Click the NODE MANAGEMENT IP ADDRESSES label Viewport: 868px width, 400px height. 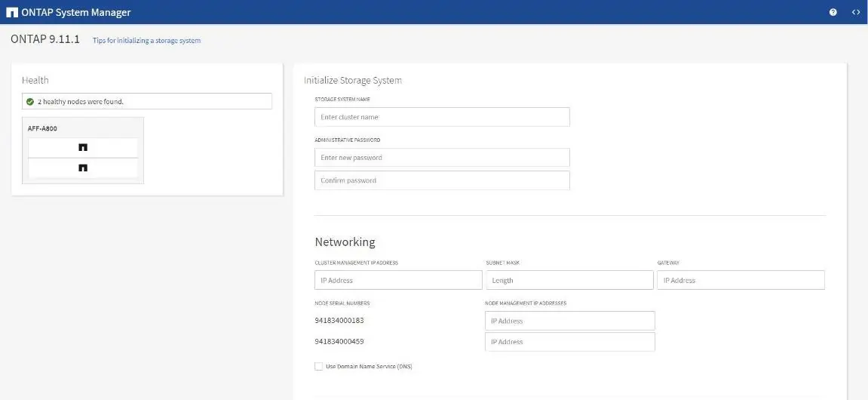click(526, 303)
